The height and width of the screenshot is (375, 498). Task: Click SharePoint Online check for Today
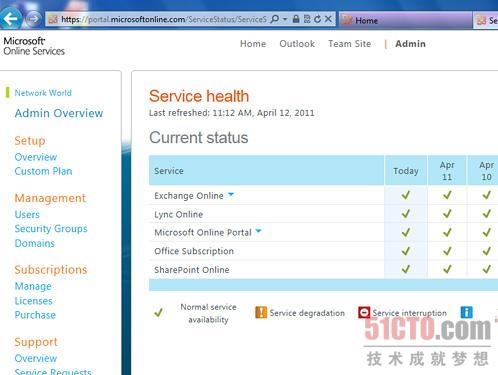tap(406, 269)
